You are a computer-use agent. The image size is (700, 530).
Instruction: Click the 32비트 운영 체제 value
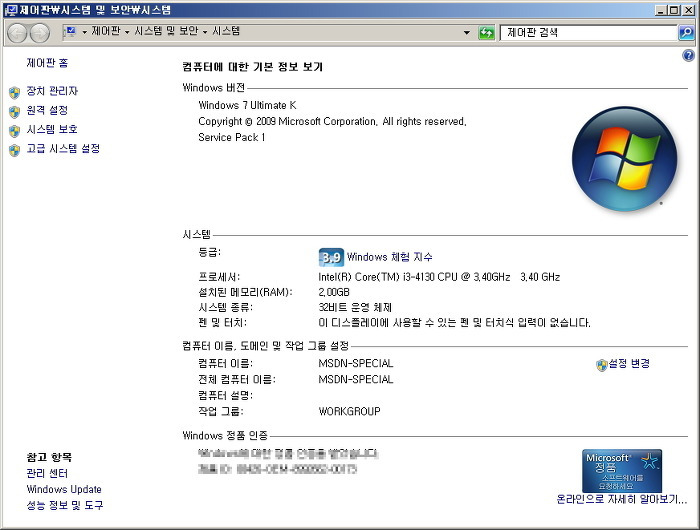tap(355, 308)
